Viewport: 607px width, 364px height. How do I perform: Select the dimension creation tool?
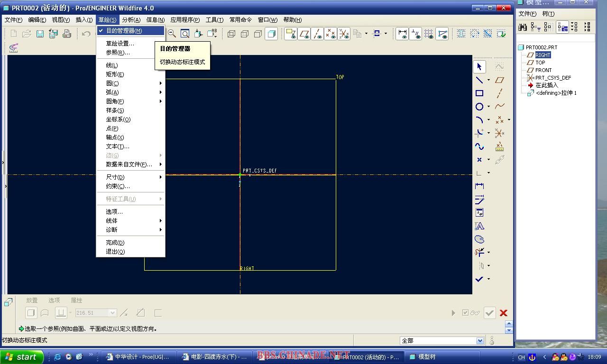(479, 186)
